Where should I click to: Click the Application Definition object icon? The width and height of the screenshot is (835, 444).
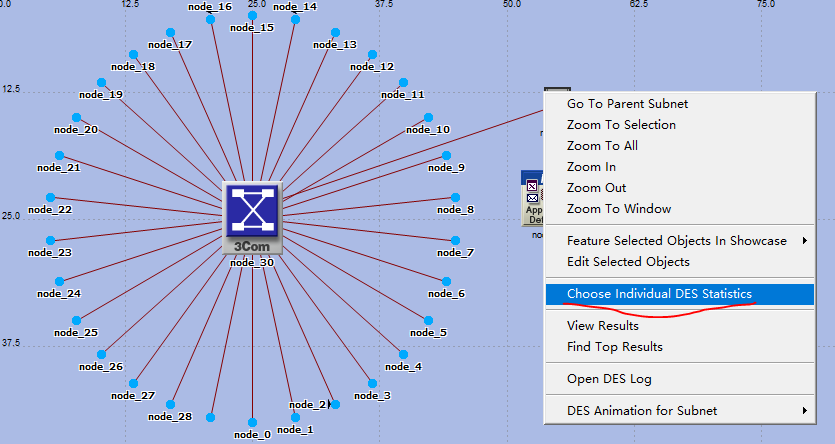click(533, 198)
